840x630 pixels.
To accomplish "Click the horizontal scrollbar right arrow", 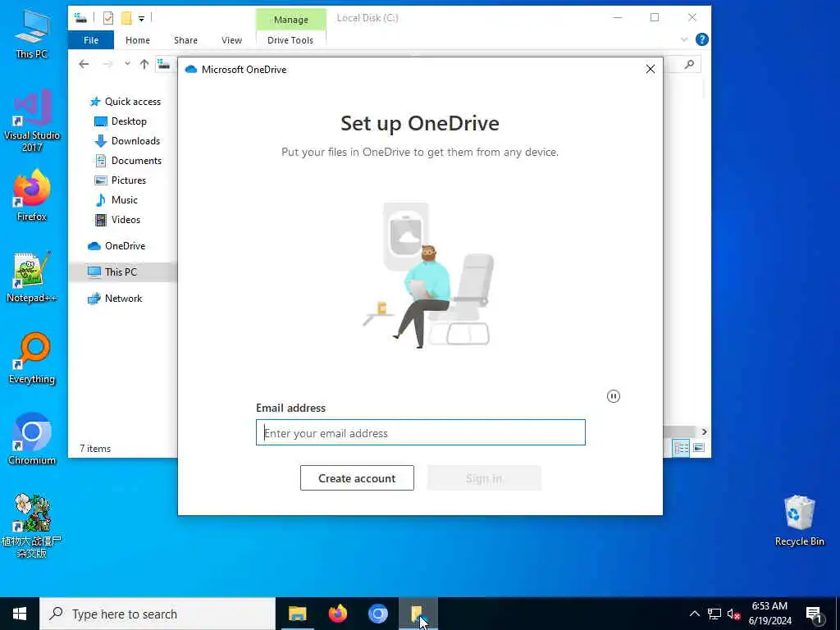I will [x=705, y=431].
